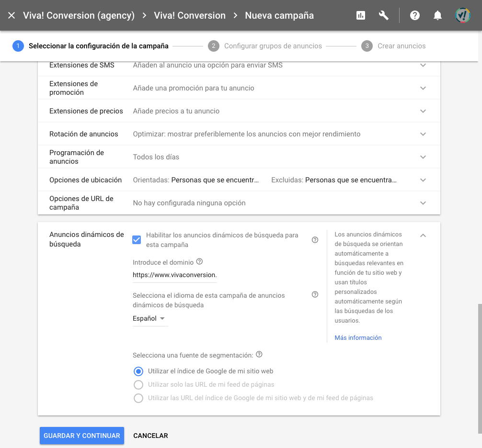Click help icon next to Habilitar anuncios dinámicos

pyautogui.click(x=315, y=240)
